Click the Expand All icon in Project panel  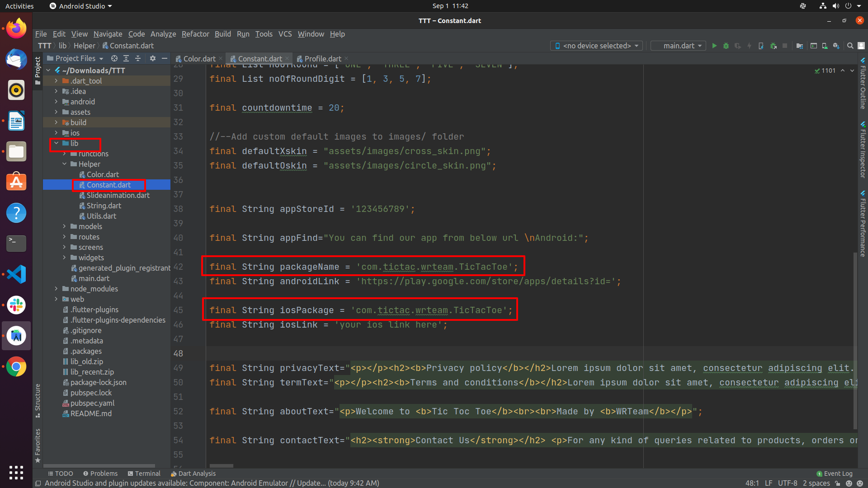tap(126, 58)
